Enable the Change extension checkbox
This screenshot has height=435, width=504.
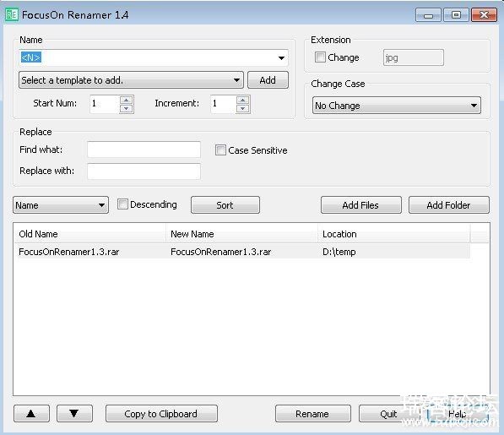(x=320, y=57)
